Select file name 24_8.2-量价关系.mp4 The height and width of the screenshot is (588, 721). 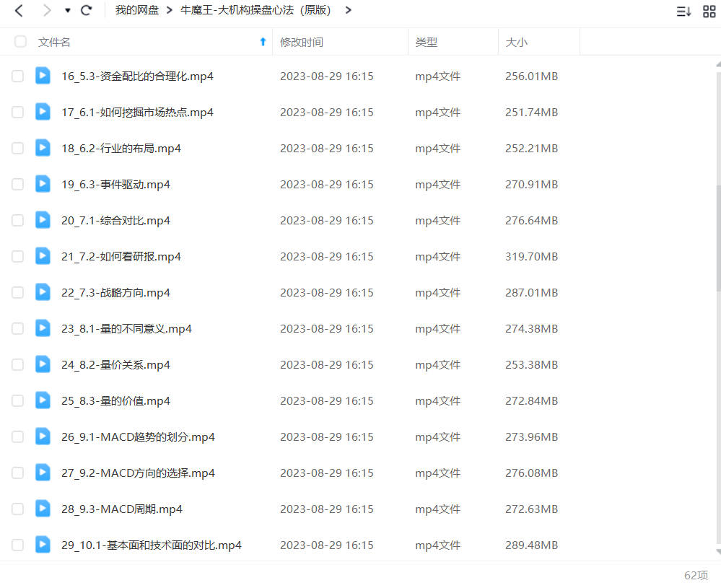click(x=116, y=365)
